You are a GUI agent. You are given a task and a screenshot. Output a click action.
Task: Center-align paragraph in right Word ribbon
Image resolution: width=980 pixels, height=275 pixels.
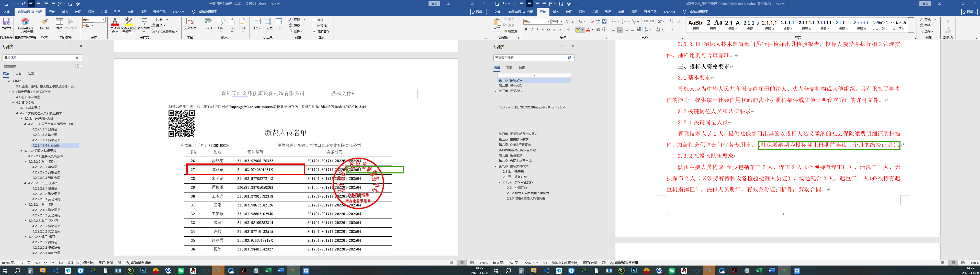[620, 29]
